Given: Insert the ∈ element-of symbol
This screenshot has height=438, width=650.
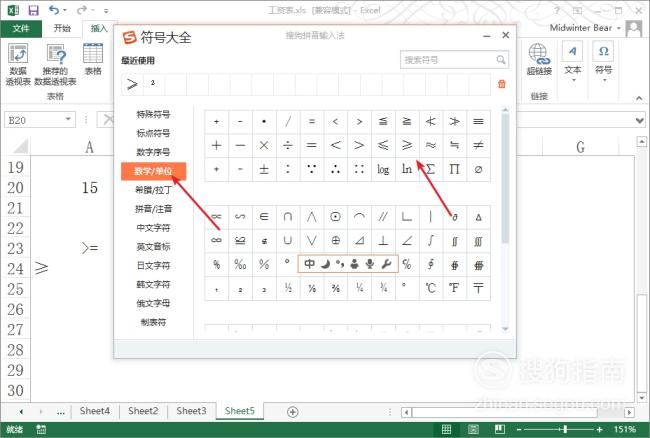Looking at the screenshot, I should click(x=264, y=217).
